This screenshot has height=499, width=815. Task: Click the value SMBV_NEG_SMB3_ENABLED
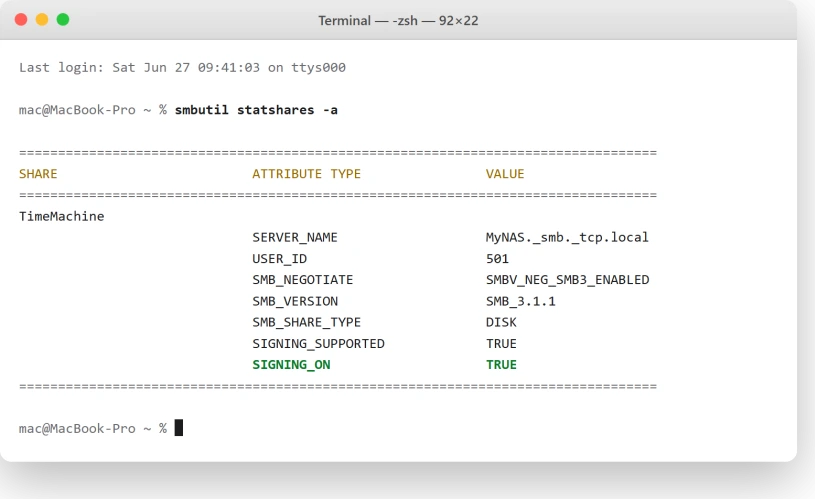568,280
